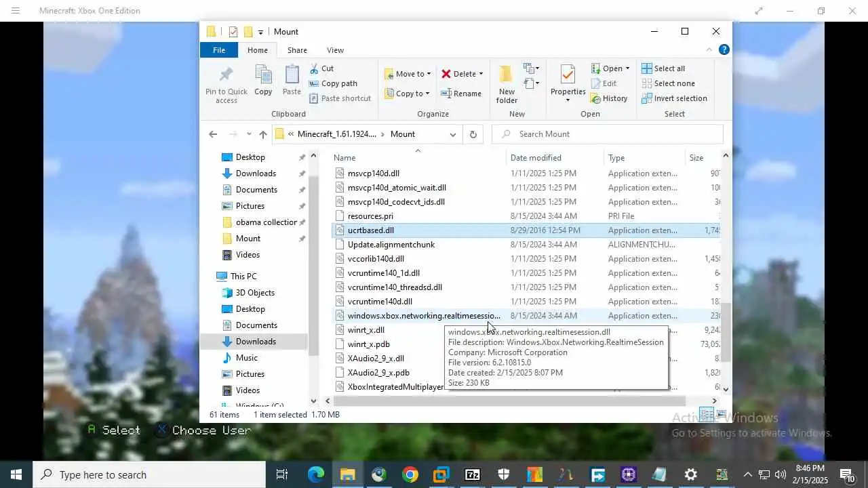Collapse the ribbon with the chevron
Screen dimensions: 868x488
709,49
